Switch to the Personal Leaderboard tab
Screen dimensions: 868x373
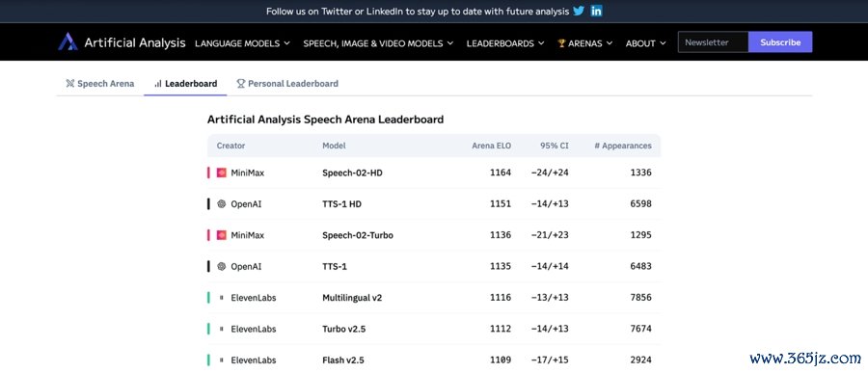(x=287, y=84)
